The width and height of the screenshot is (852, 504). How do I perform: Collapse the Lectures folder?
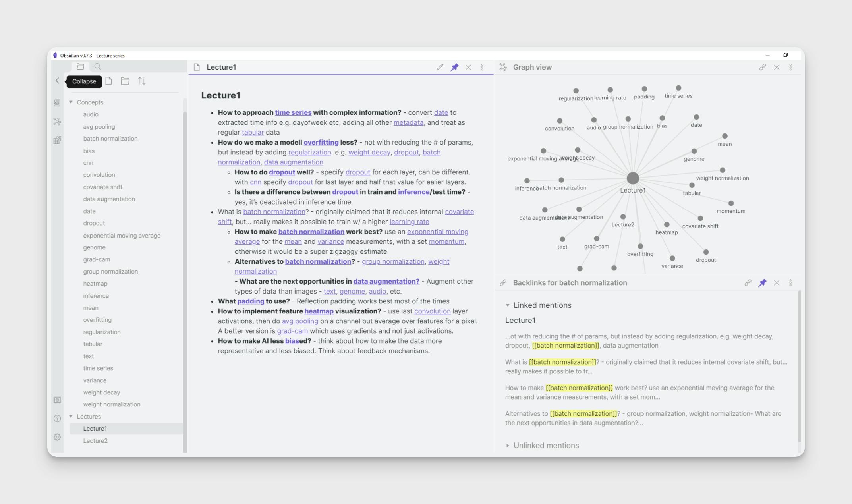(71, 417)
